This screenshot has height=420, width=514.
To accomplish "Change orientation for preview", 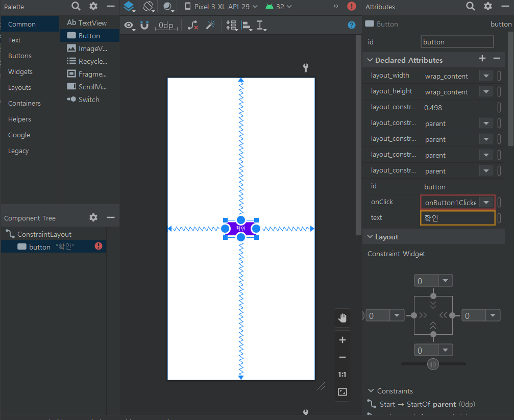I will (x=149, y=6).
